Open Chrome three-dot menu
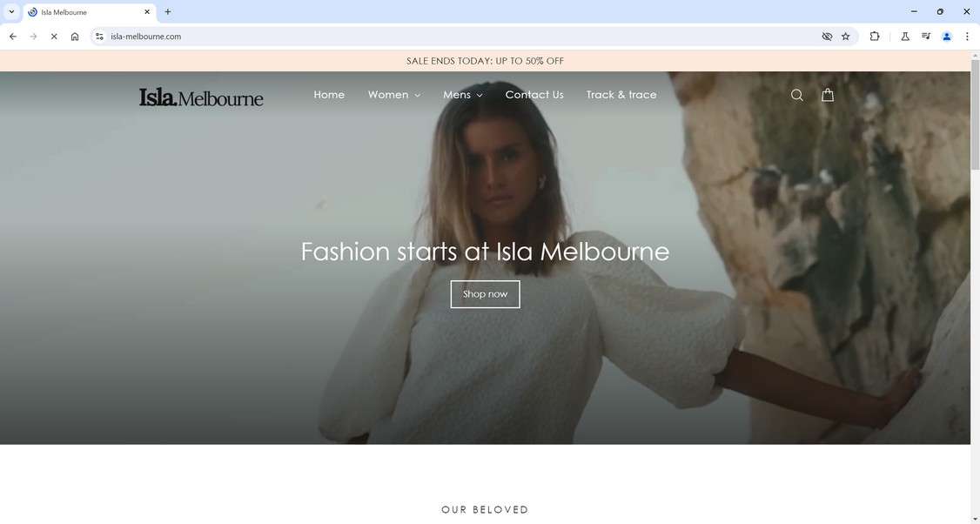The width and height of the screenshot is (980, 524). 967,37
